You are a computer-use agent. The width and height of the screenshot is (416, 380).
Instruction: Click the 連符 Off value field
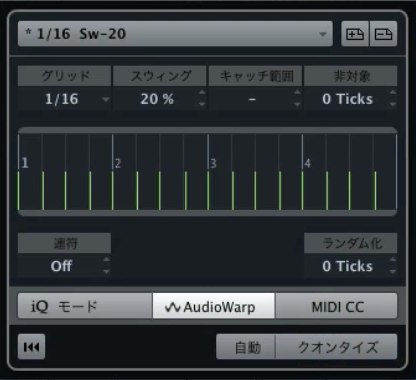pos(61,266)
